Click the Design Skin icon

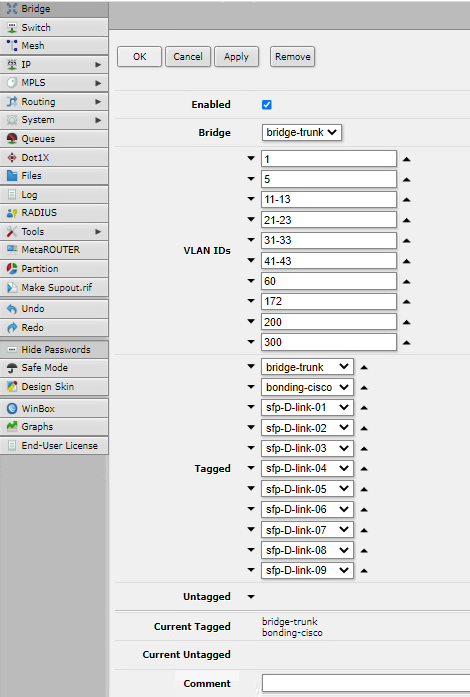12,387
